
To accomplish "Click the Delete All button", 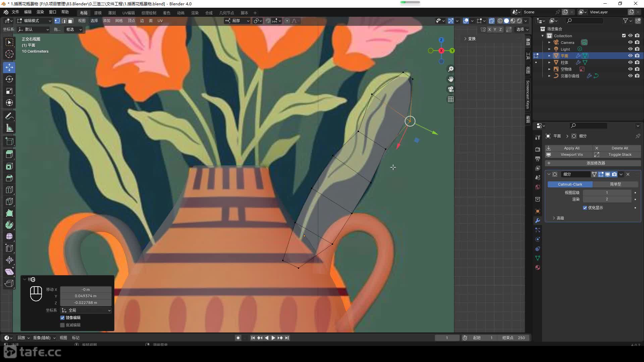I will [x=617, y=148].
